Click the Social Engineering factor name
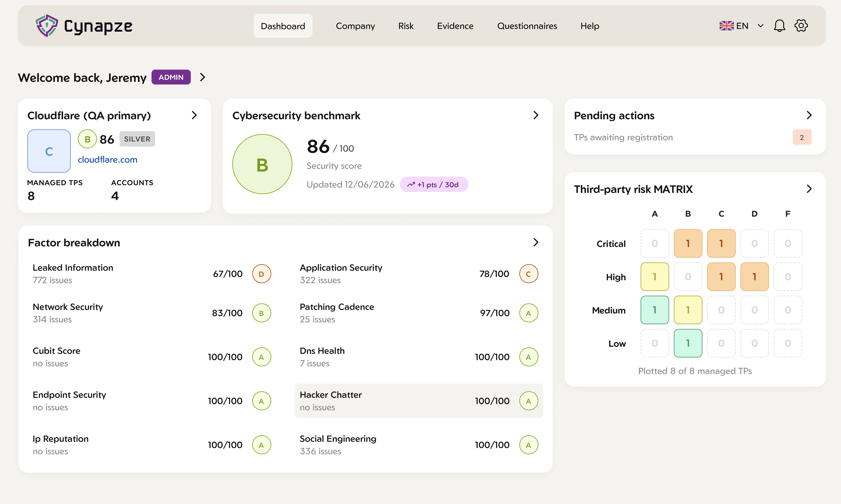Image resolution: width=841 pixels, height=504 pixels. 338,439
